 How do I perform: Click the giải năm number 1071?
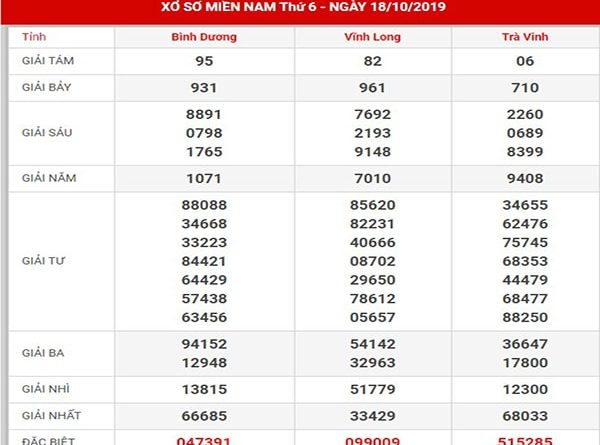(204, 178)
